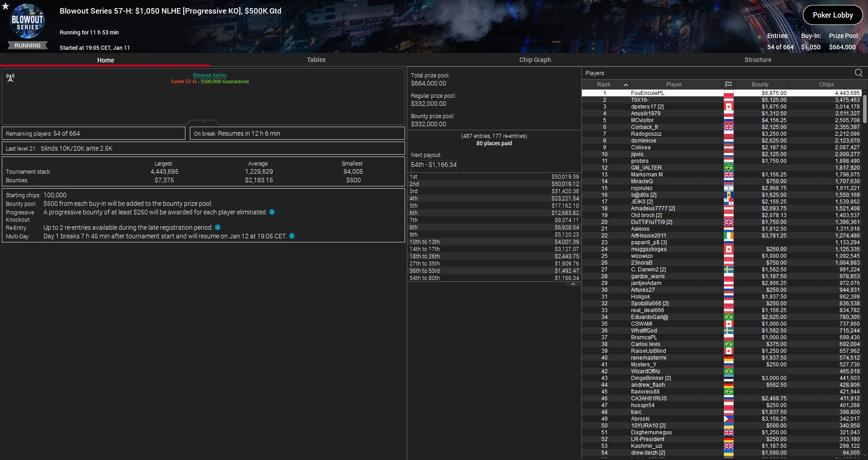This screenshot has height=460, width=868.
Task: Open multi-day info icon
Action: 292,236
